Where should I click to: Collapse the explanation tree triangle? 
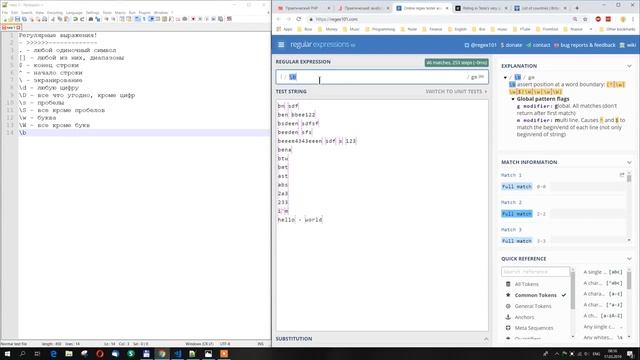505,77
